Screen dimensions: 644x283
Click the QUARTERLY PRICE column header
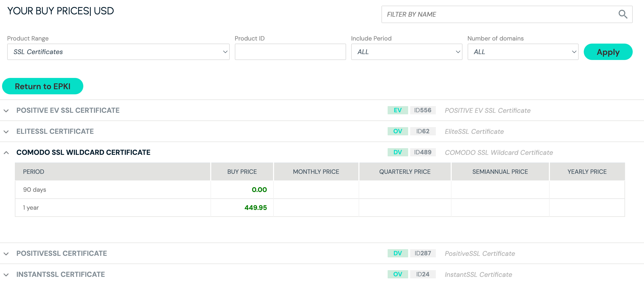tap(405, 171)
